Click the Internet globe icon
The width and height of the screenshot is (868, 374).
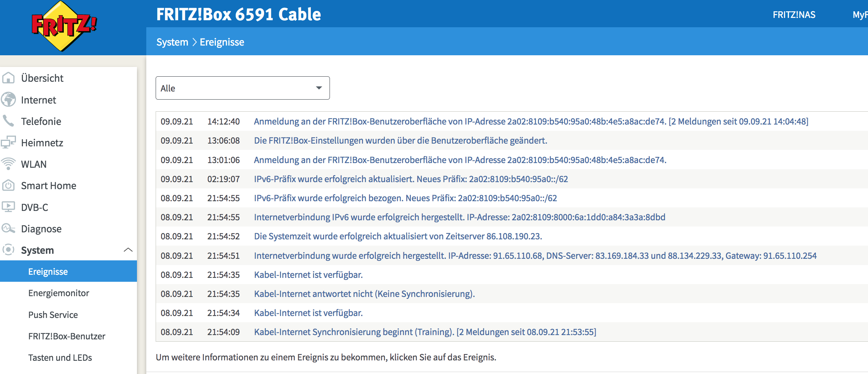(x=9, y=100)
